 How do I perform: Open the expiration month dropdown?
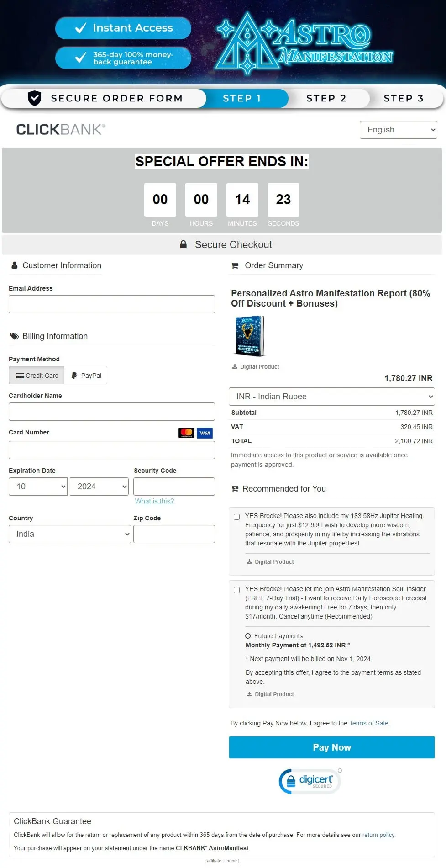coord(38,487)
